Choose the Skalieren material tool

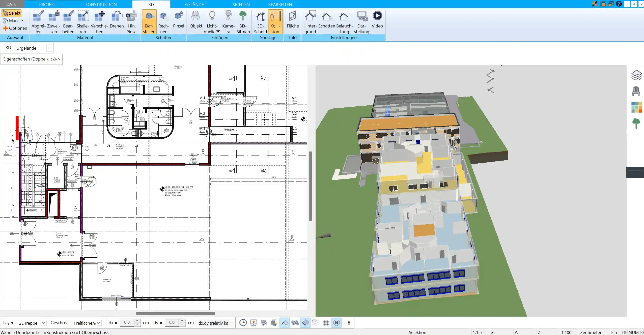83,22
